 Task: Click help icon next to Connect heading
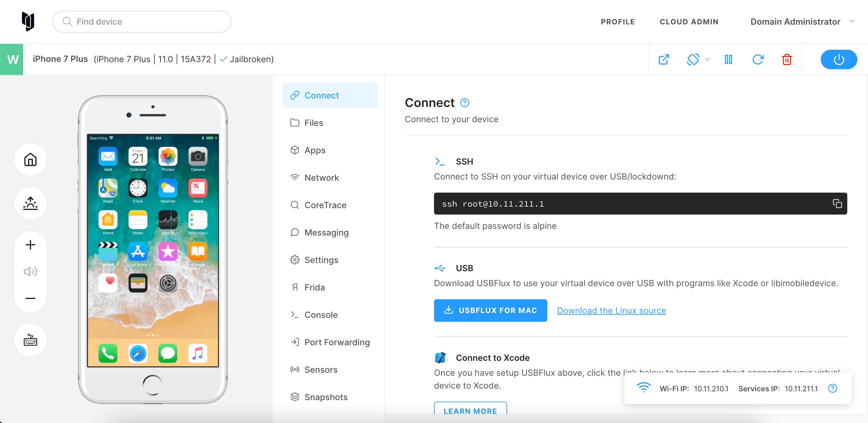(465, 103)
